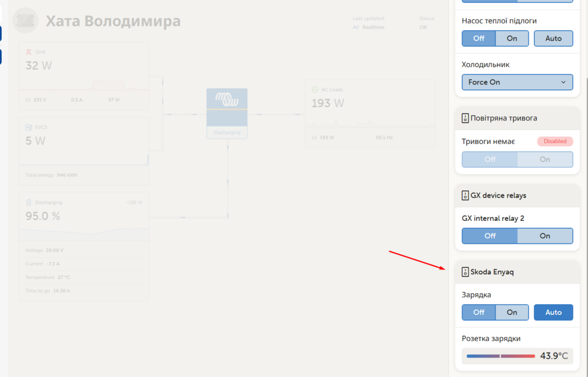This screenshot has width=588, height=377.
Task: Click the battery icon beside Discharging 95.0 %
Action: tap(28, 203)
